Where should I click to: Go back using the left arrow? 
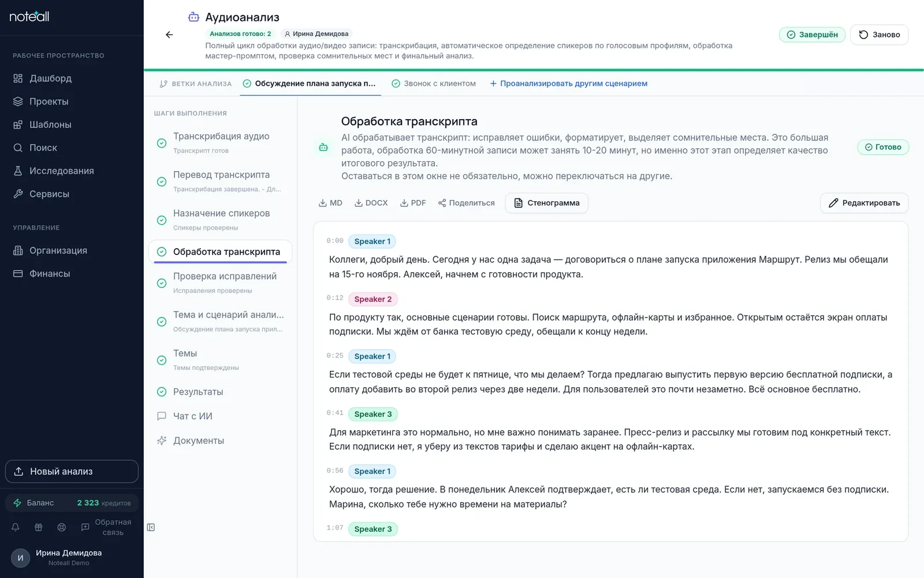tap(169, 35)
